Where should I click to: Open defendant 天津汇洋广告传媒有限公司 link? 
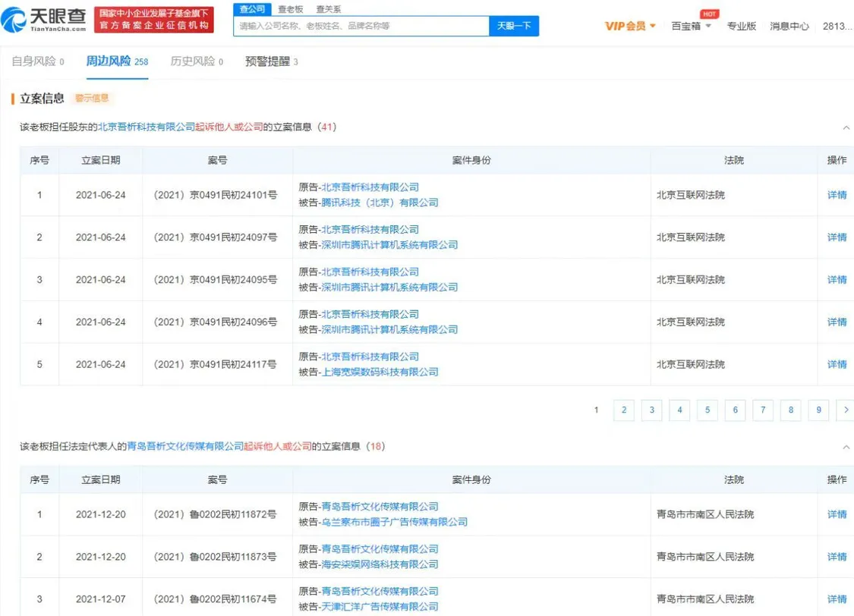tap(380, 607)
